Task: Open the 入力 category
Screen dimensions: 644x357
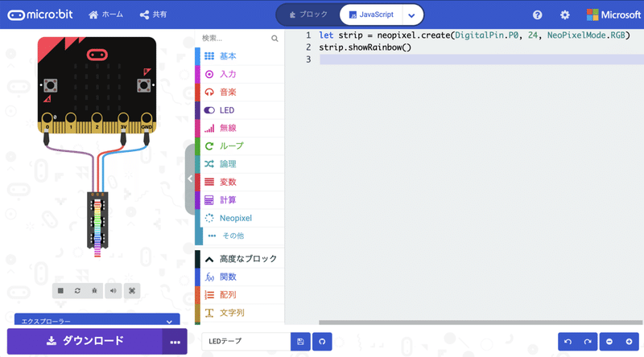Action: 240,74
